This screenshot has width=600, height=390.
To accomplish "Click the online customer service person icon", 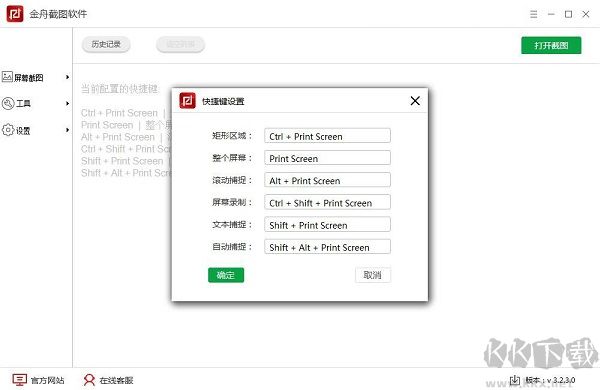I will pyautogui.click(x=89, y=380).
